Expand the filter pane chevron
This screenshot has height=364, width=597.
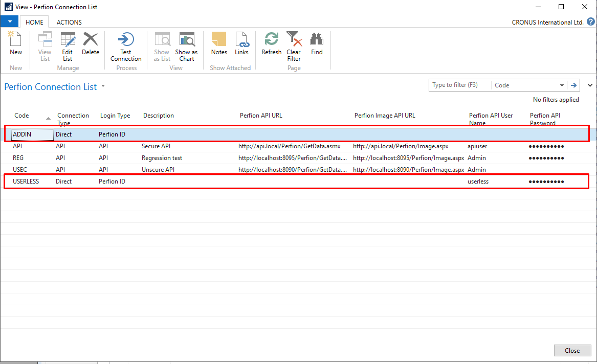[590, 85]
